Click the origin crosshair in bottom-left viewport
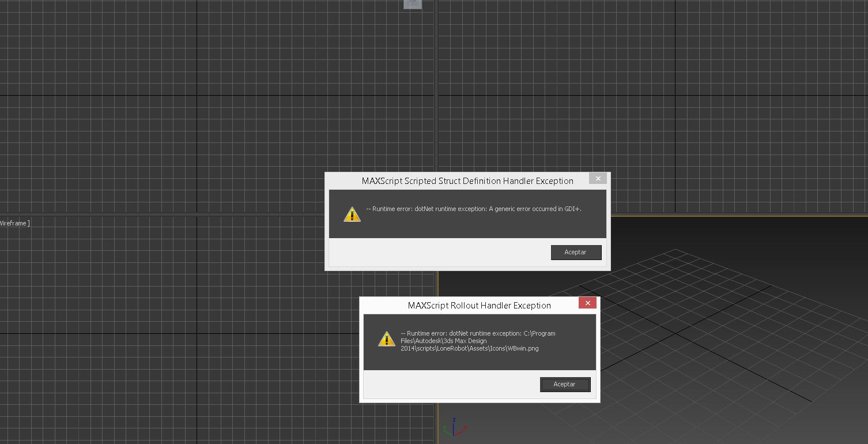Image resolution: width=868 pixels, height=444 pixels. [x=197, y=333]
